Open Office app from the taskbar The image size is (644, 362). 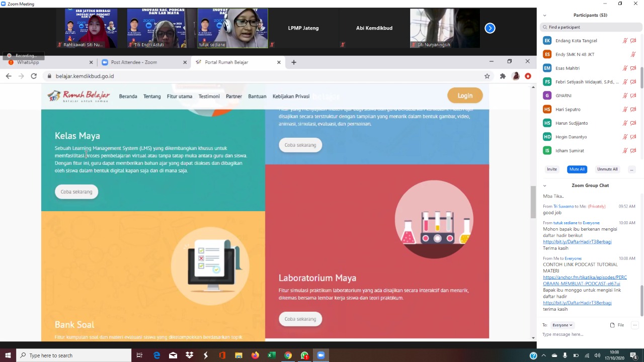[x=222, y=355]
